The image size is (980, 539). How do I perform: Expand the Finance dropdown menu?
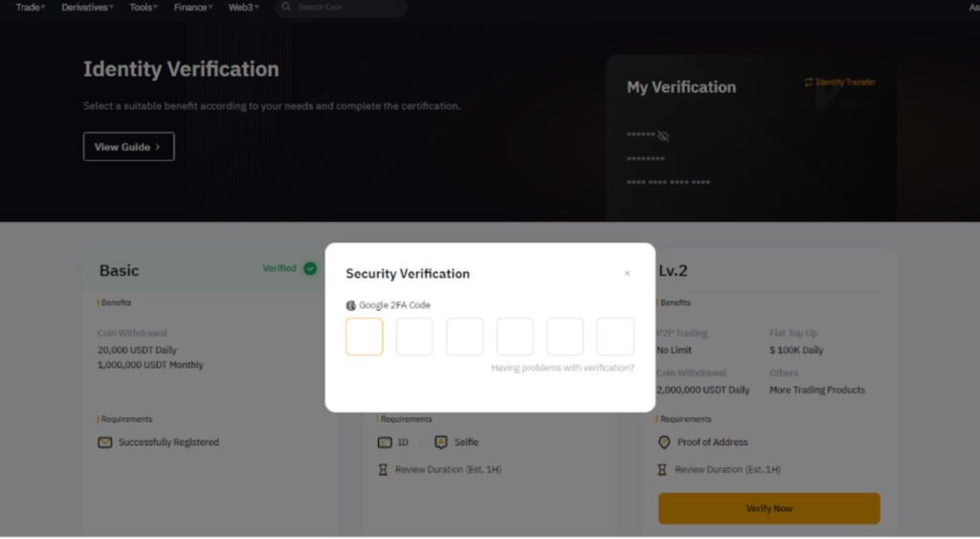tap(193, 7)
